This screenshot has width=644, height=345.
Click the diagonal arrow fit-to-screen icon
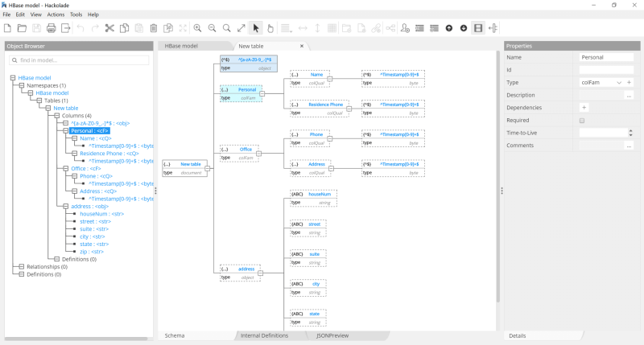241,28
